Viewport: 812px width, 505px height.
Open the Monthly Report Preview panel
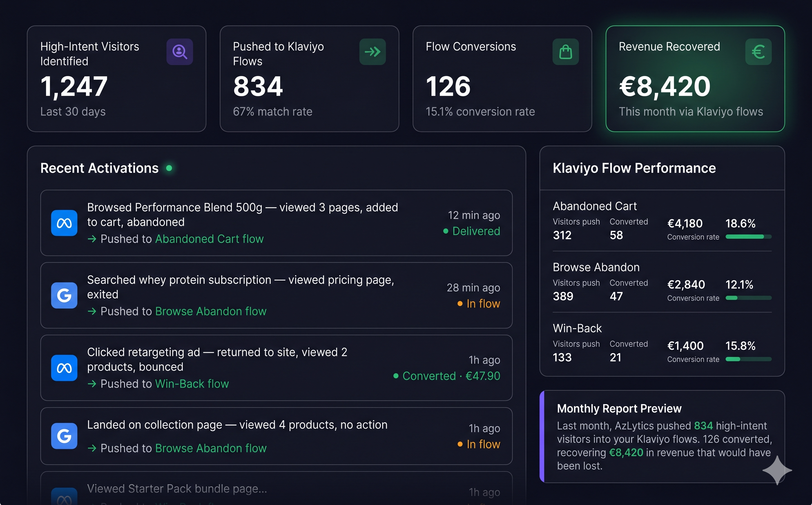662,437
